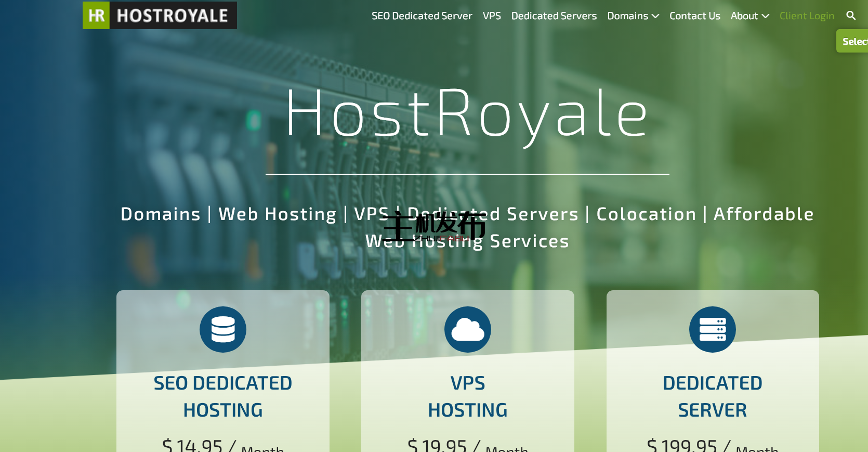Open Dedicated Servers in the navigation

coord(554,16)
